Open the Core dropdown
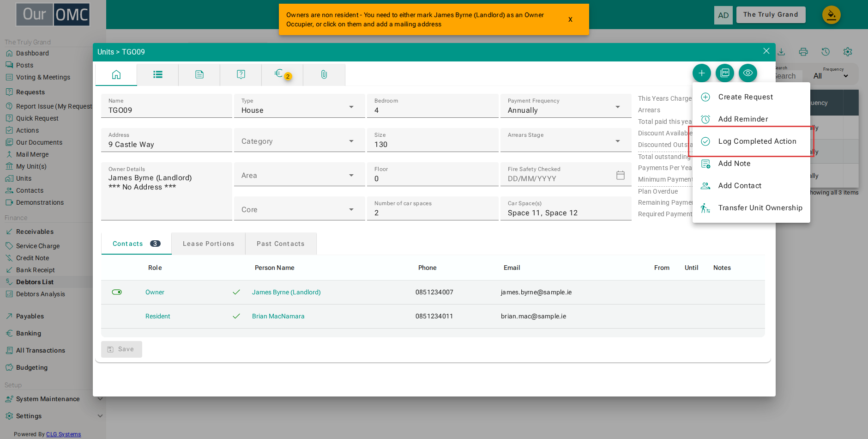868x439 pixels. tap(300, 208)
